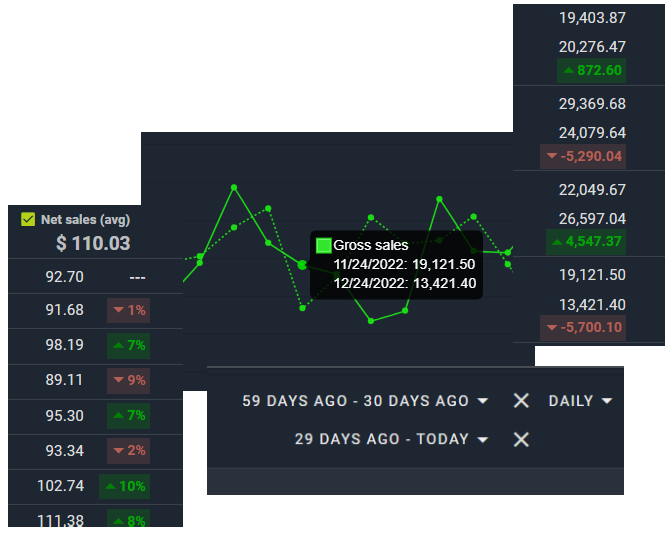This screenshot has width=669, height=534.
Task: Remove the 59 days ago date range
Action: pos(521,401)
